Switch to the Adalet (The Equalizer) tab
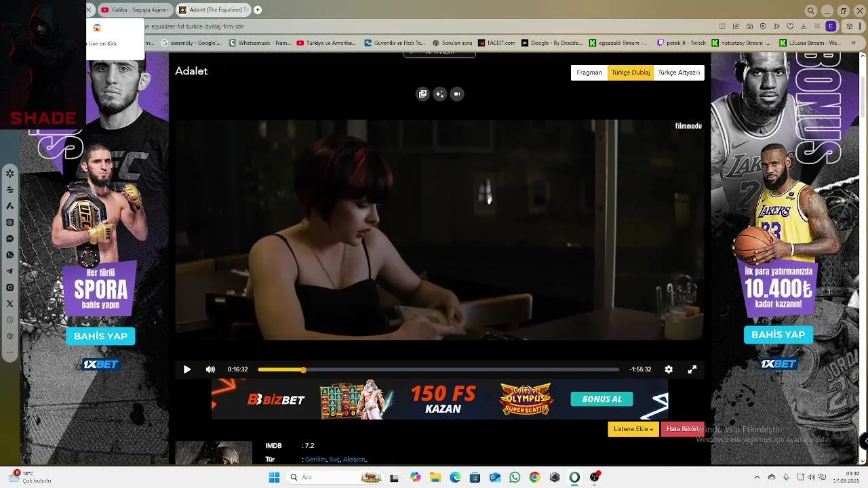868x488 pixels. point(214,10)
